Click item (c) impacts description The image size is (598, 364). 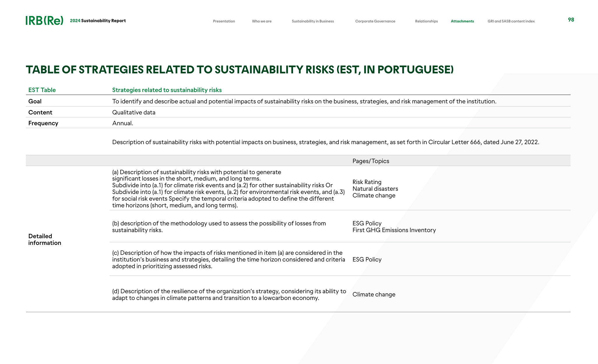229,259
